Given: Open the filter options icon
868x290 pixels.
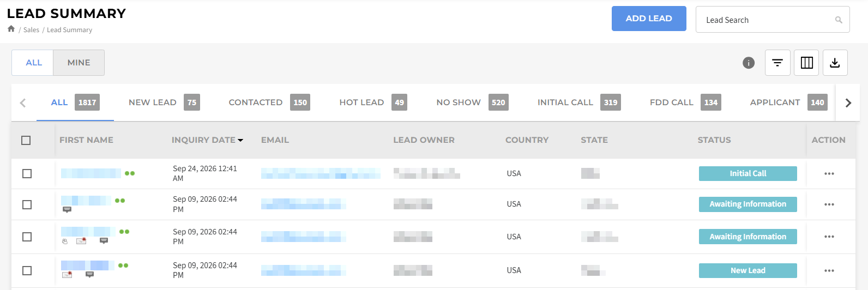Looking at the screenshot, I should 777,63.
